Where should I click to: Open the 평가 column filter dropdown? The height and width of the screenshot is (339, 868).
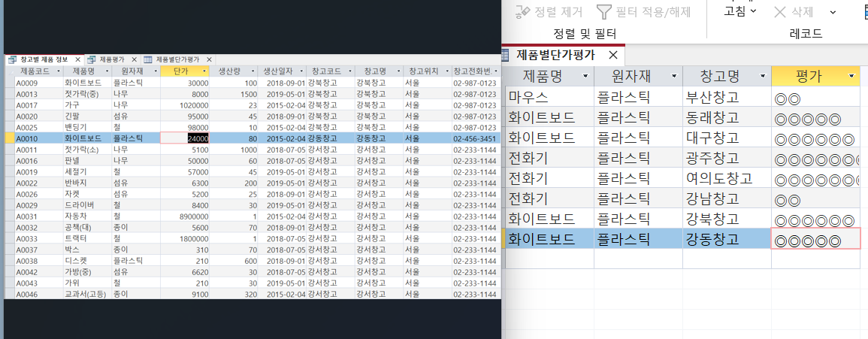851,76
